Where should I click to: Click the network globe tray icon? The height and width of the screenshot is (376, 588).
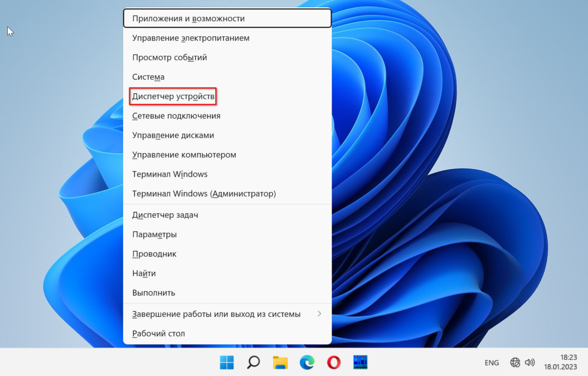tap(515, 363)
